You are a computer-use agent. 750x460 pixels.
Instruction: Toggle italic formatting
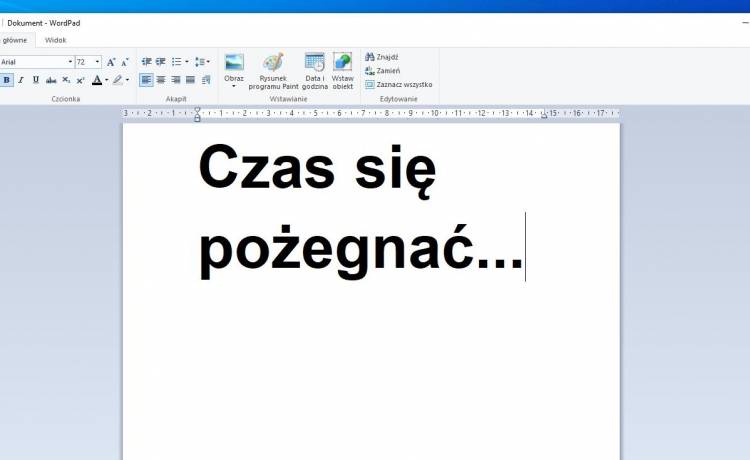21,80
